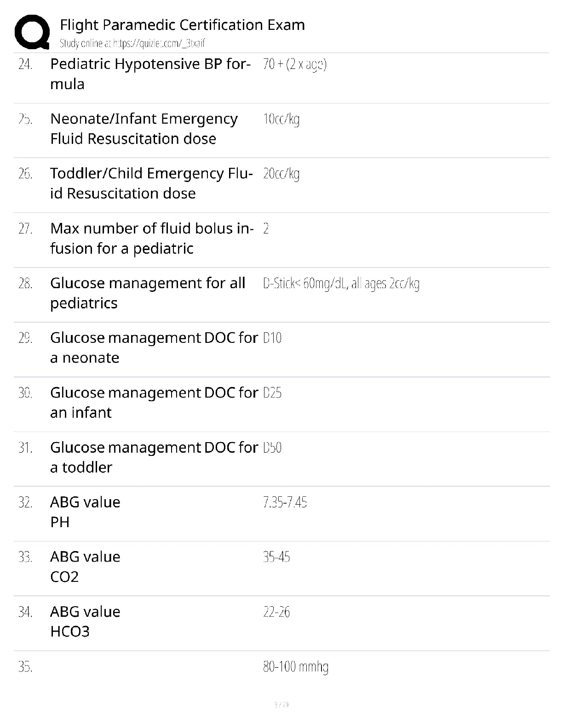Select the Toddler/Child Emergency Fluid Resuscitation term
Image resolution: width=563 pixels, height=728 pixels.
151,183
